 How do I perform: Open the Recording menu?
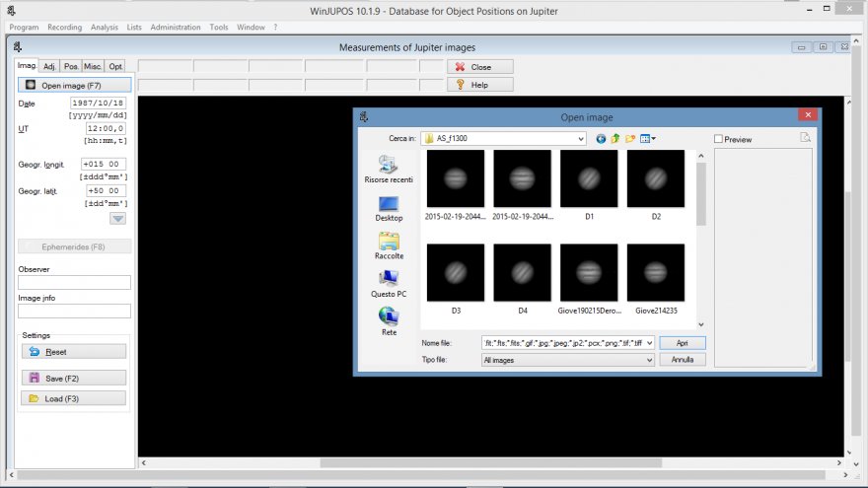(64, 28)
